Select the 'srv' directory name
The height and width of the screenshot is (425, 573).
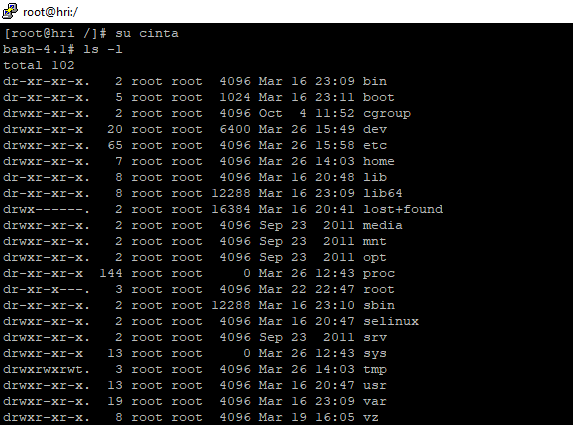[x=375, y=337]
